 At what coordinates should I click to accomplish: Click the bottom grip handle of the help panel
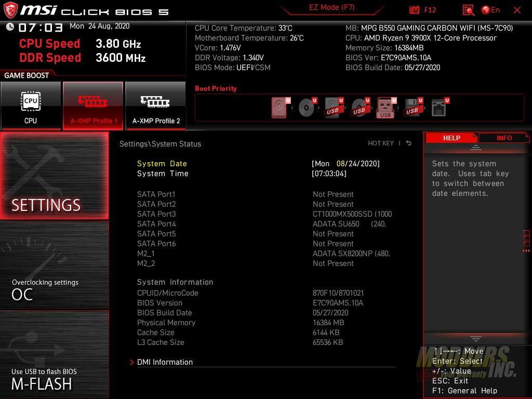[476, 338]
